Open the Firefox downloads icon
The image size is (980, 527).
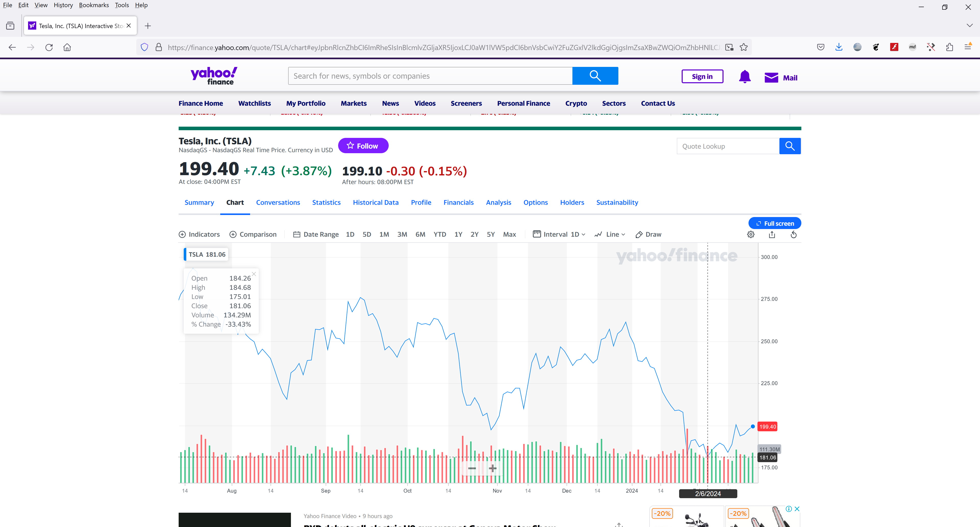tap(838, 47)
